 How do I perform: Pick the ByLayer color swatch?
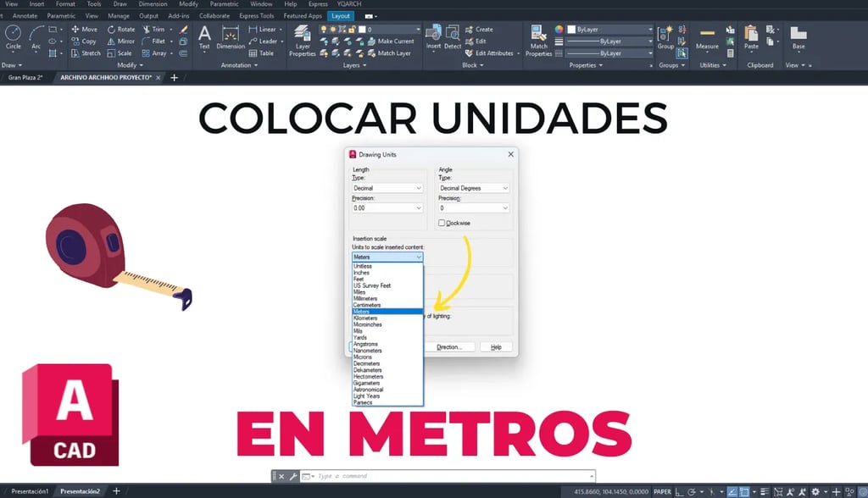[570, 29]
